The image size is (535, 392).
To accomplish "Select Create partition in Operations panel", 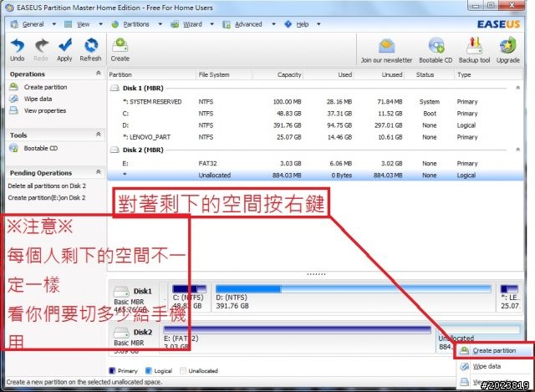I will coord(45,87).
